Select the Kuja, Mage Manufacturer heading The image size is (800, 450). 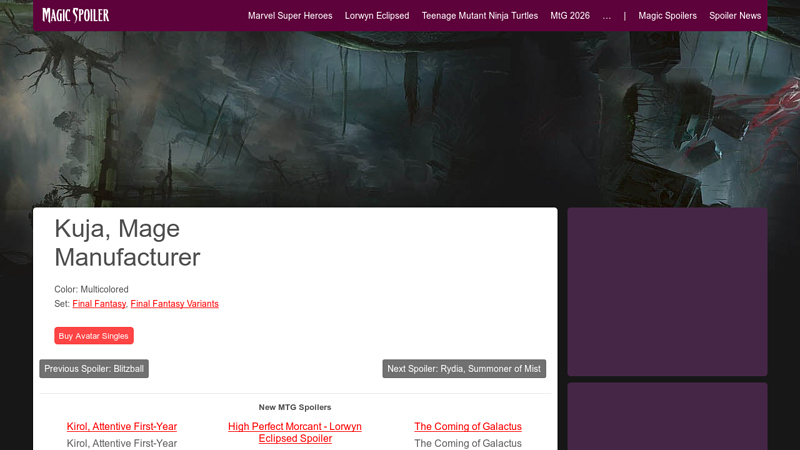[128, 243]
